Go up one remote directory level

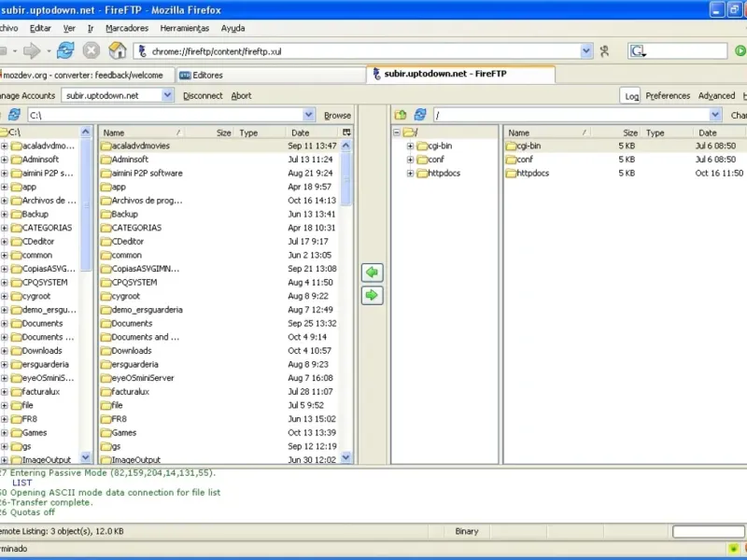tap(401, 115)
